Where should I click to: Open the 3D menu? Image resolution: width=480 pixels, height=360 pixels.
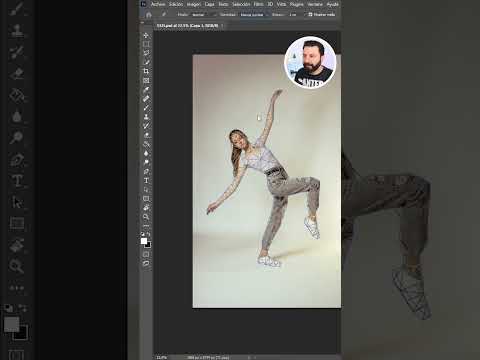click(270, 4)
